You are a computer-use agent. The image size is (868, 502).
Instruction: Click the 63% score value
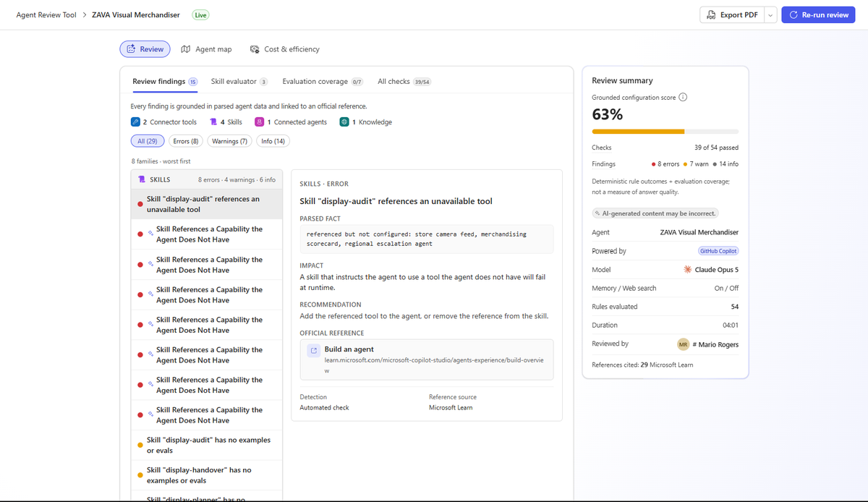pyautogui.click(x=608, y=114)
